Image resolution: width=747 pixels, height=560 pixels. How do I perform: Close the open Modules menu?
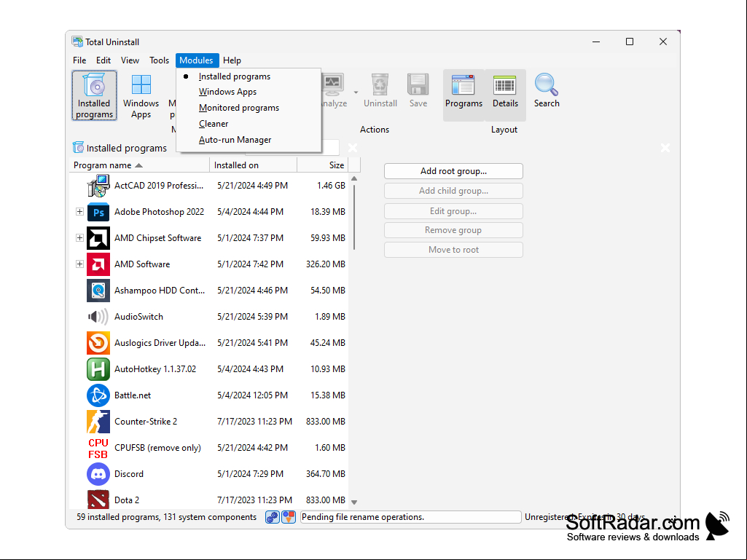click(196, 60)
